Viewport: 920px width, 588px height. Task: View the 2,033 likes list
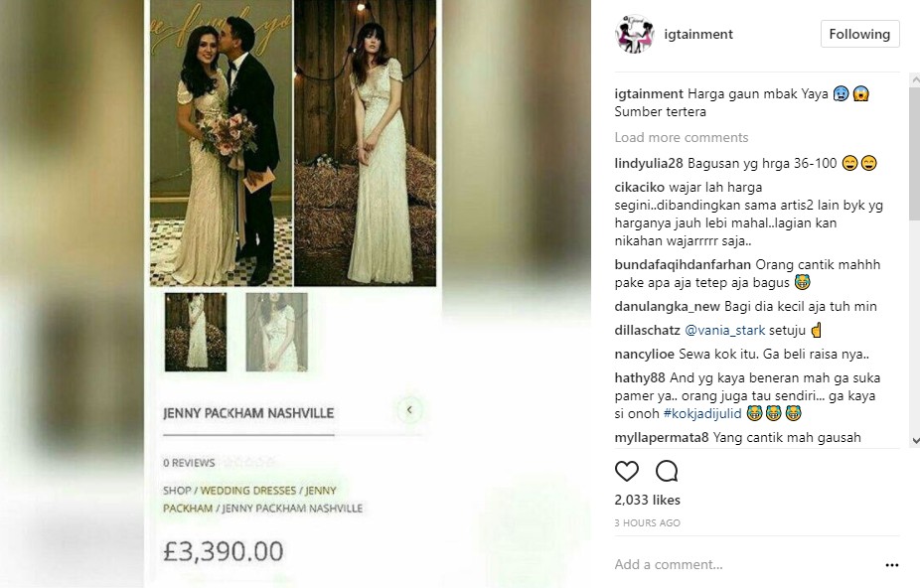click(x=647, y=500)
